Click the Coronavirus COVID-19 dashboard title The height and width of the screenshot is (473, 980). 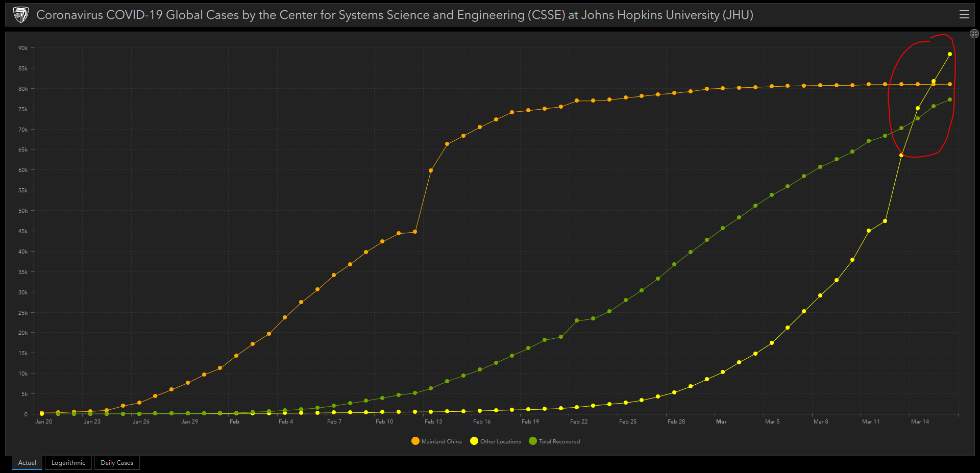(x=395, y=15)
